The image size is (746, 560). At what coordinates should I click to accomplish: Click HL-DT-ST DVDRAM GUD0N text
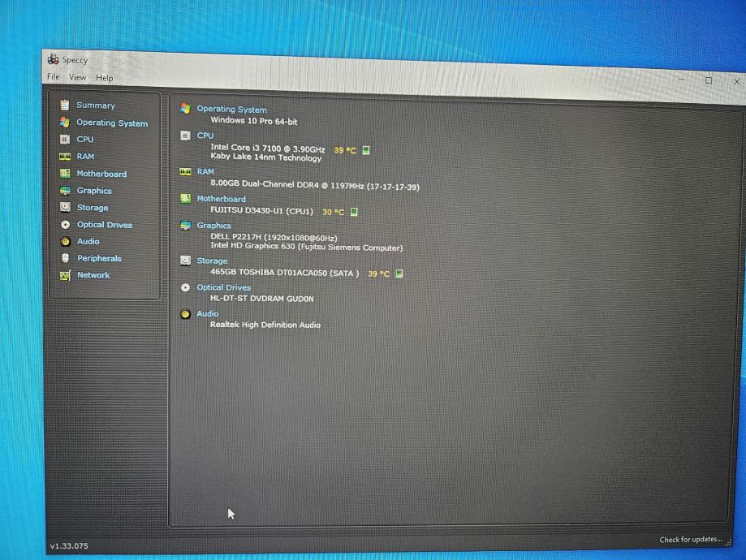261,299
